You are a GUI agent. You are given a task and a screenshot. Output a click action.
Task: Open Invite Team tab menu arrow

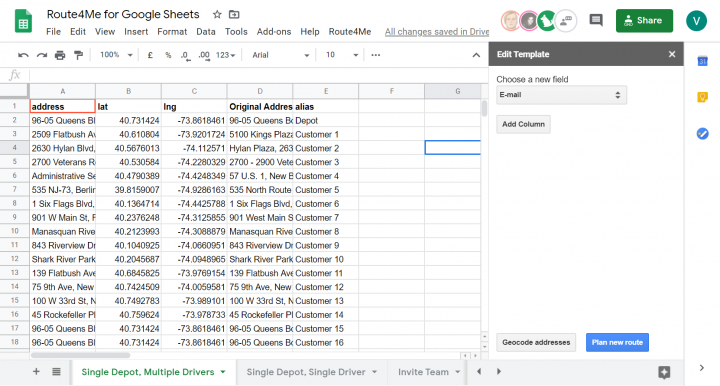coord(457,372)
